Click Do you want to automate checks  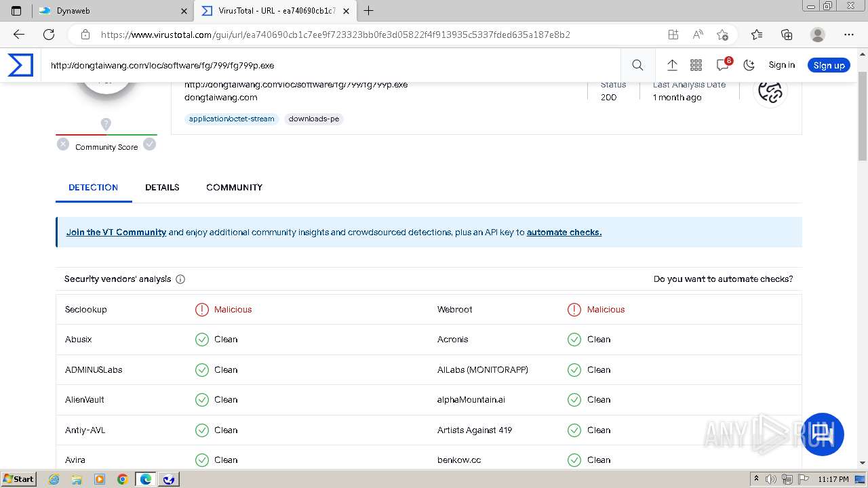[x=723, y=279]
